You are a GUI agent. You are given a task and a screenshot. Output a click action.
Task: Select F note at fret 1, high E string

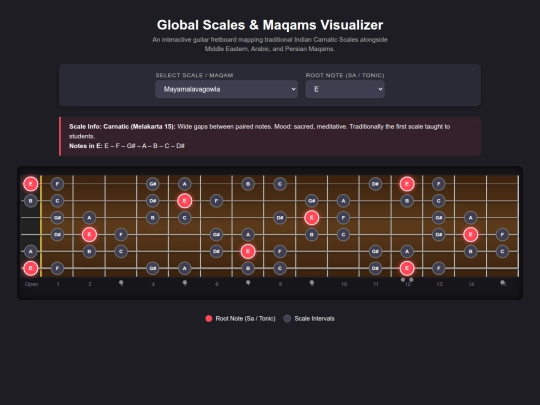pos(57,184)
